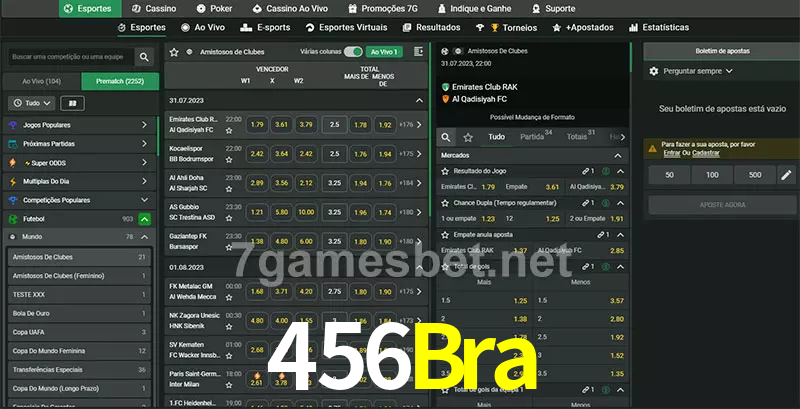Viewport: 800px width, 409px height.
Task: Click link icon on Resultado do Jogo
Action: coord(586,171)
